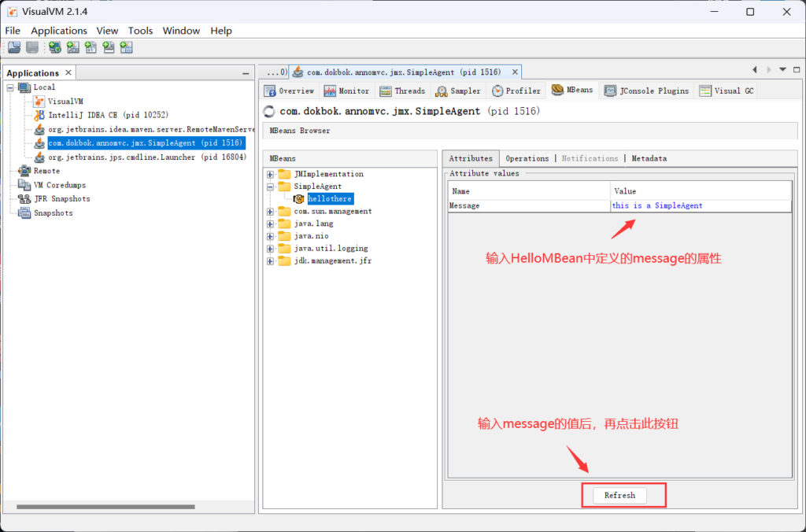Select 'org.jetbrains.jps.cmdline.Launcher (pid 16804)' row
806x532 pixels.
[x=147, y=157]
